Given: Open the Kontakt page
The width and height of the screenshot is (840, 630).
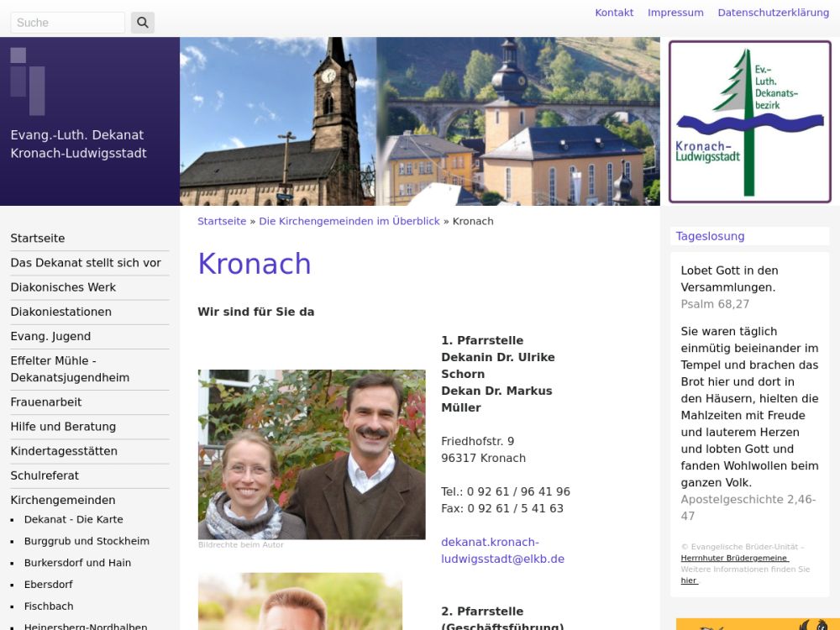Looking at the screenshot, I should 614,13.
